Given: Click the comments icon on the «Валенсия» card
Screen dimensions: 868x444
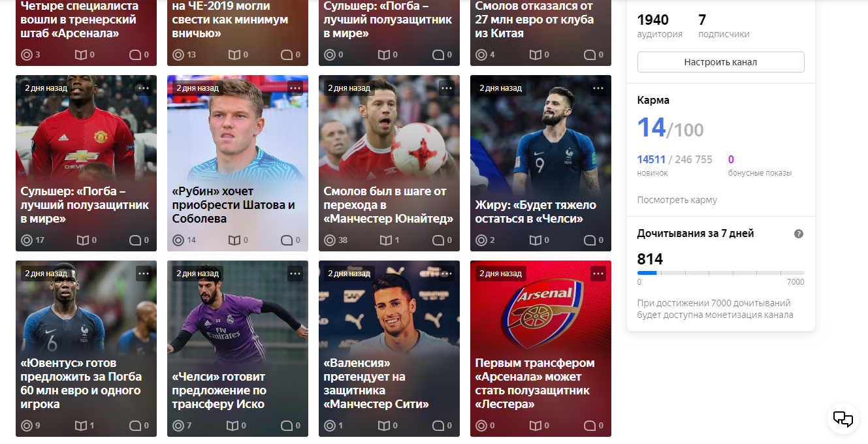Looking at the screenshot, I should (438, 426).
